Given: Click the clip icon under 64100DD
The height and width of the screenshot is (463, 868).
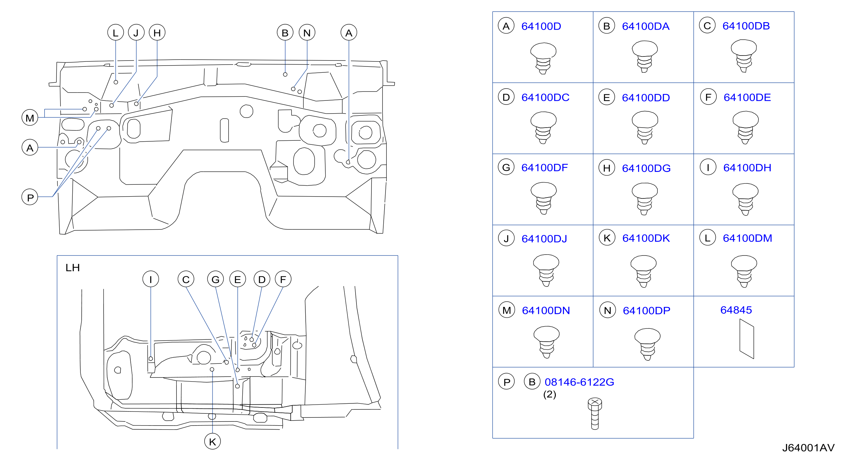Looking at the screenshot, I should (645, 128).
